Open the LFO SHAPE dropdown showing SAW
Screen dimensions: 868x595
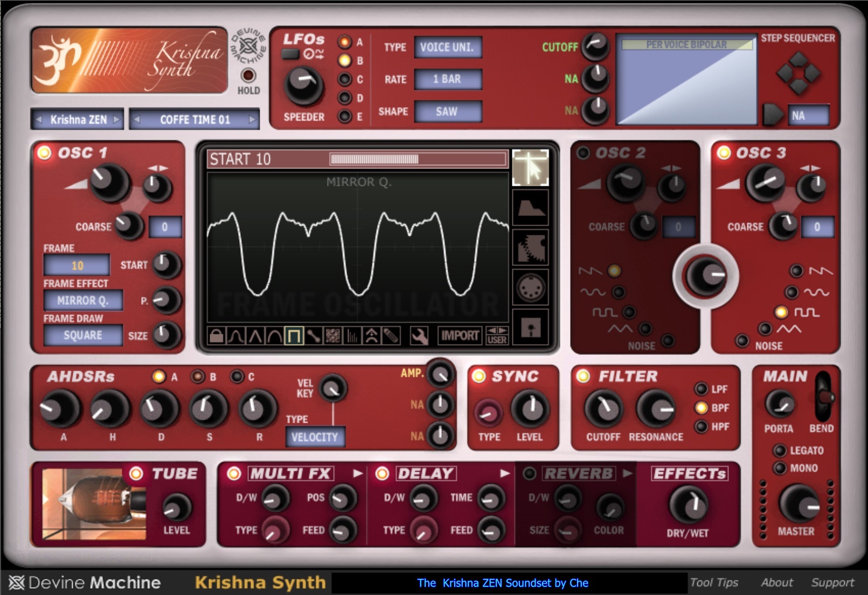pyautogui.click(x=448, y=111)
